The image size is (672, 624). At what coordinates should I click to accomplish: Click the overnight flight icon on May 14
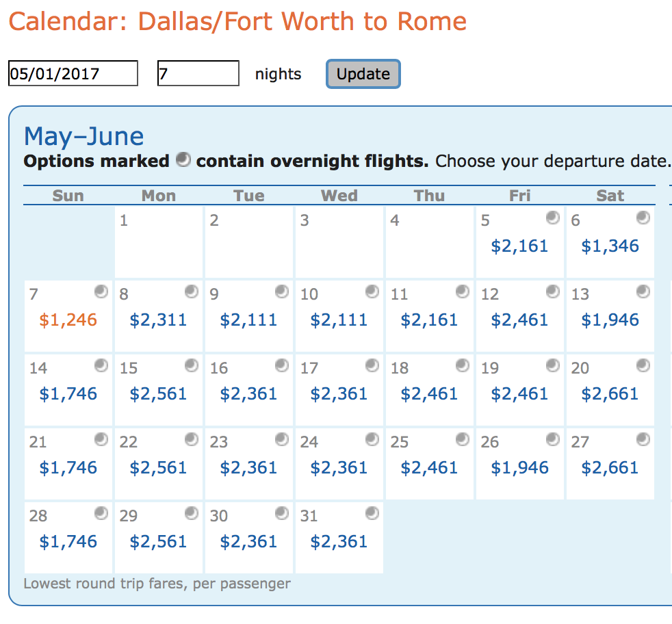pyautogui.click(x=101, y=365)
